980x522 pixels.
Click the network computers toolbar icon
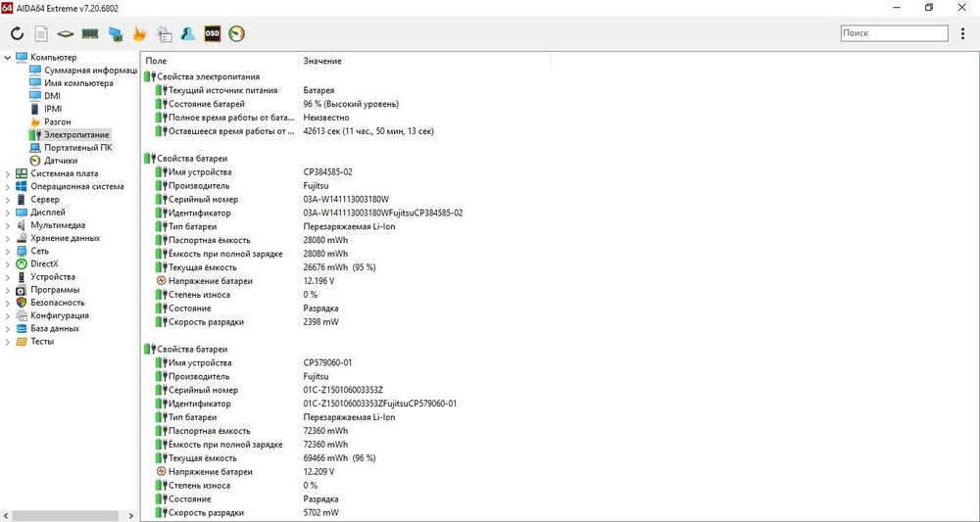[115, 33]
